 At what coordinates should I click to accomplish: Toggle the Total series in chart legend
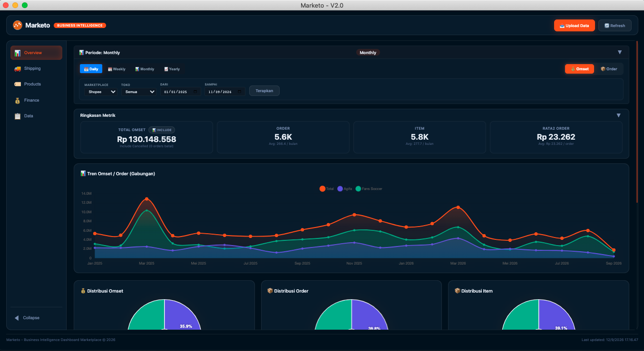point(327,189)
